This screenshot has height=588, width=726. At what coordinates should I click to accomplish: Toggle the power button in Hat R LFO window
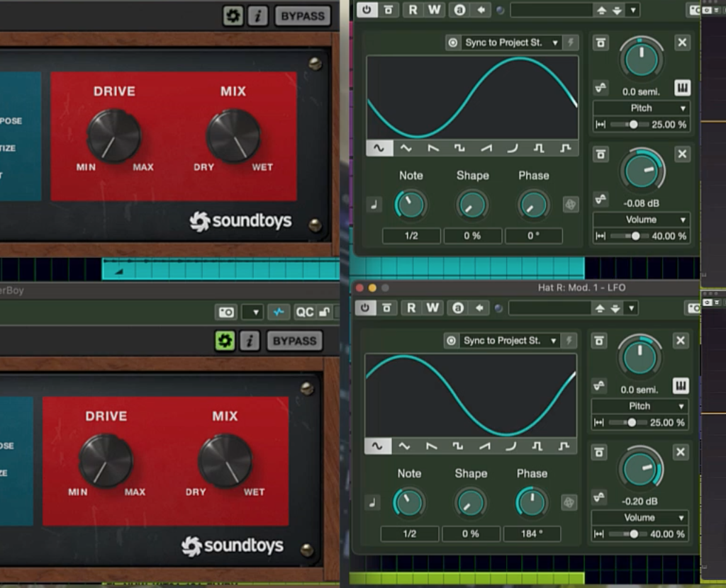click(365, 308)
